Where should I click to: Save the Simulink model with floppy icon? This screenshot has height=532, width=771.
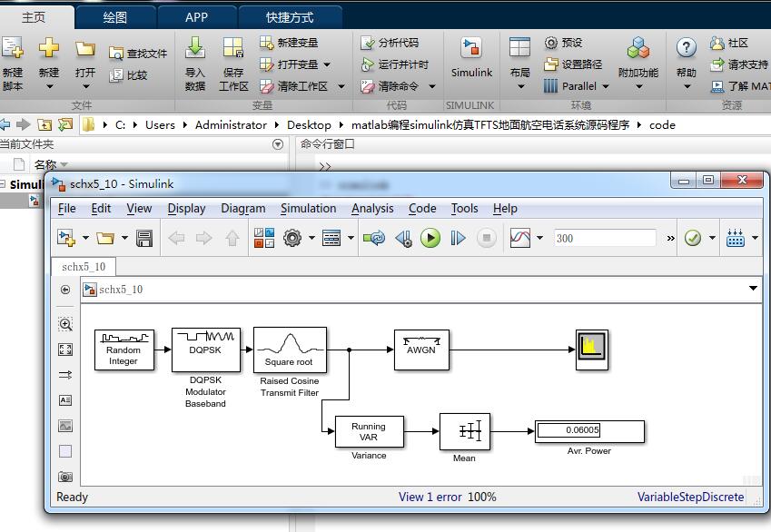click(x=144, y=239)
